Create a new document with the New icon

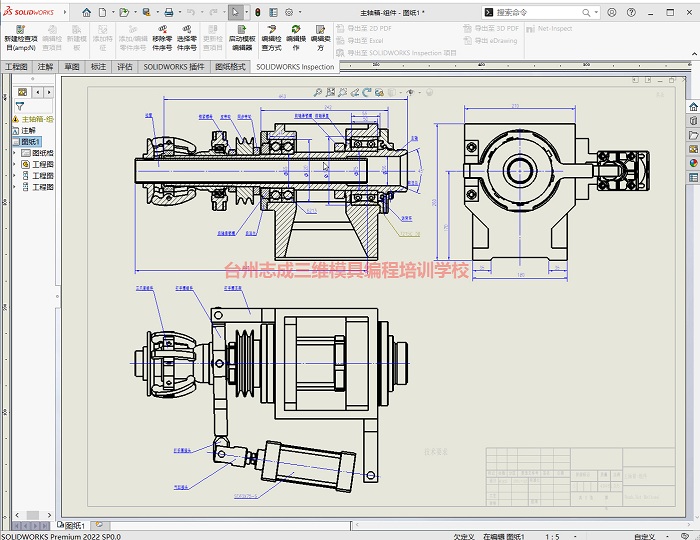pyautogui.click(x=103, y=12)
